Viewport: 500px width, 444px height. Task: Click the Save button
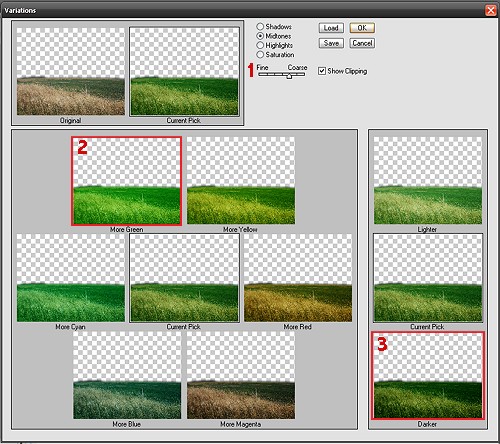point(331,43)
